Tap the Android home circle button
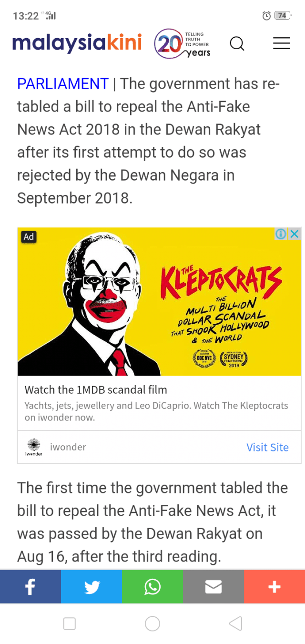Screen dimensions: 305x644 click(x=152, y=624)
